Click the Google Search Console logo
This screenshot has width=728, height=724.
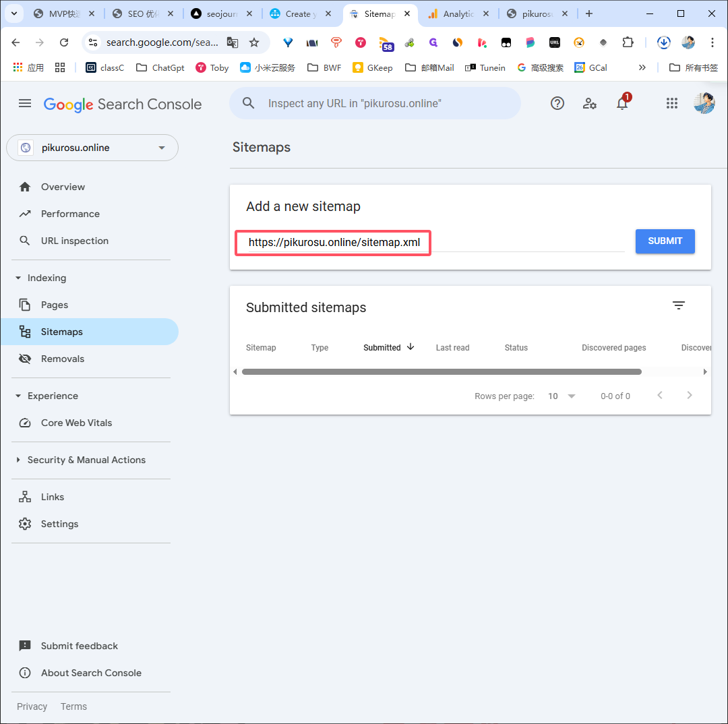click(x=123, y=104)
